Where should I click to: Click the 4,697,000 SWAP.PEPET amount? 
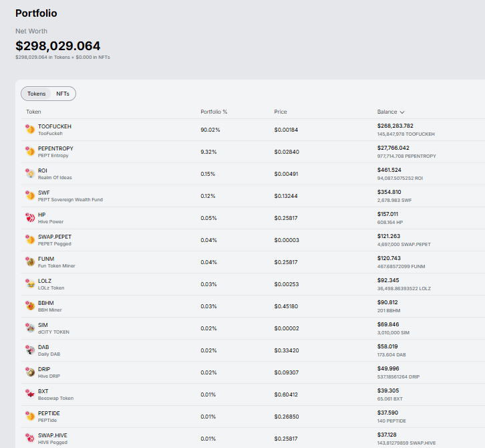pos(403,244)
